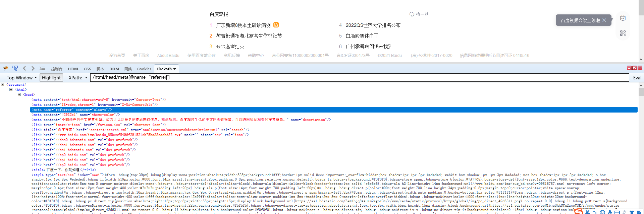Deactivate Firebug with the power icon
This screenshot has width=644, height=214.
[x=640, y=68]
